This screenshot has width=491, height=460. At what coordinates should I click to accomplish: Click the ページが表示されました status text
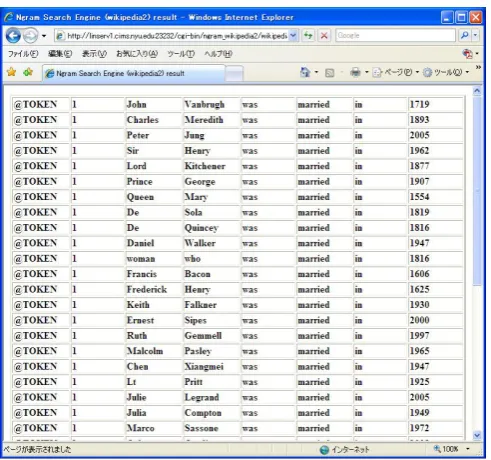click(37, 450)
